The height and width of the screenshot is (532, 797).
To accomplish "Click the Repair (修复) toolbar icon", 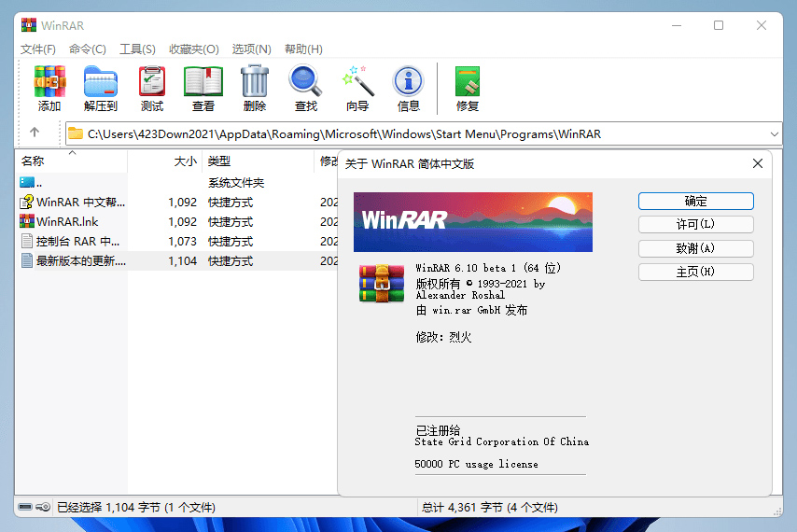I will pos(468,83).
